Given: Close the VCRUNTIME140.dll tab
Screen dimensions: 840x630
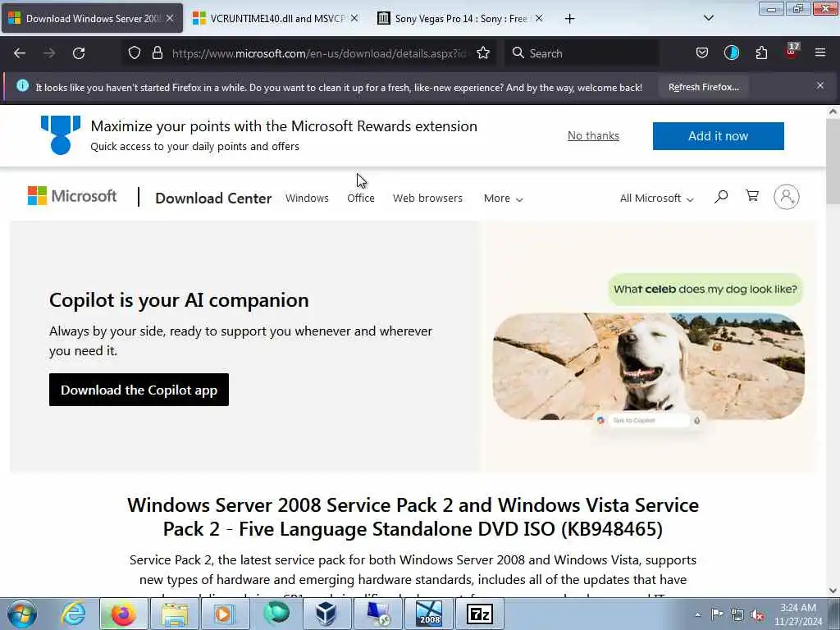Looking at the screenshot, I should pyautogui.click(x=354, y=18).
